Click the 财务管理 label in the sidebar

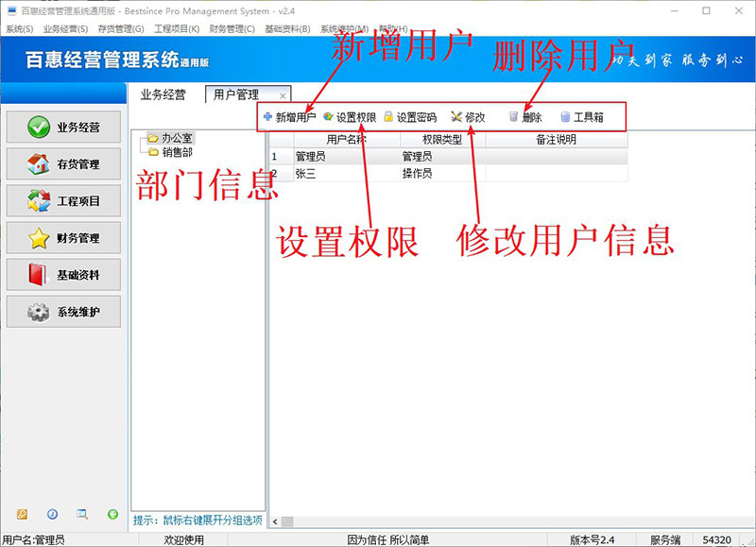78,238
